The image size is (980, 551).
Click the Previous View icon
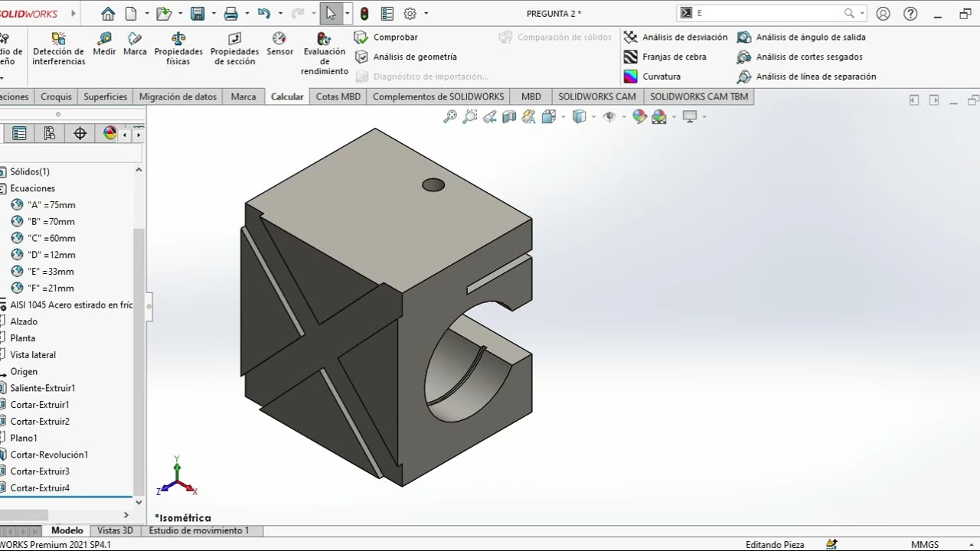click(x=489, y=116)
